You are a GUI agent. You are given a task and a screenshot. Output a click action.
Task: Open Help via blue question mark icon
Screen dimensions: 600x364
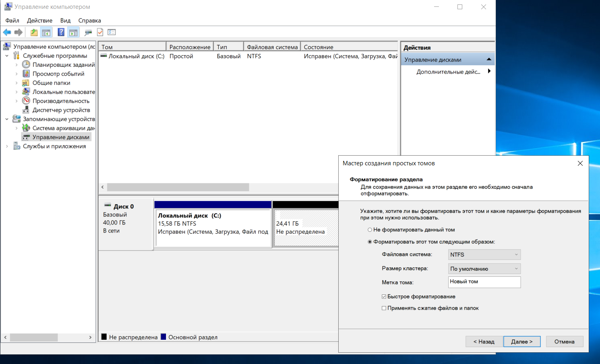[x=61, y=32]
